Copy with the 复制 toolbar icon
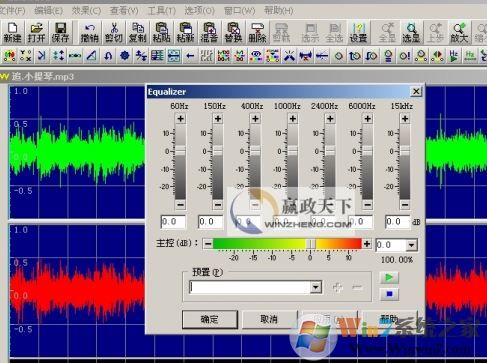This screenshot has width=487, height=363. click(138, 33)
